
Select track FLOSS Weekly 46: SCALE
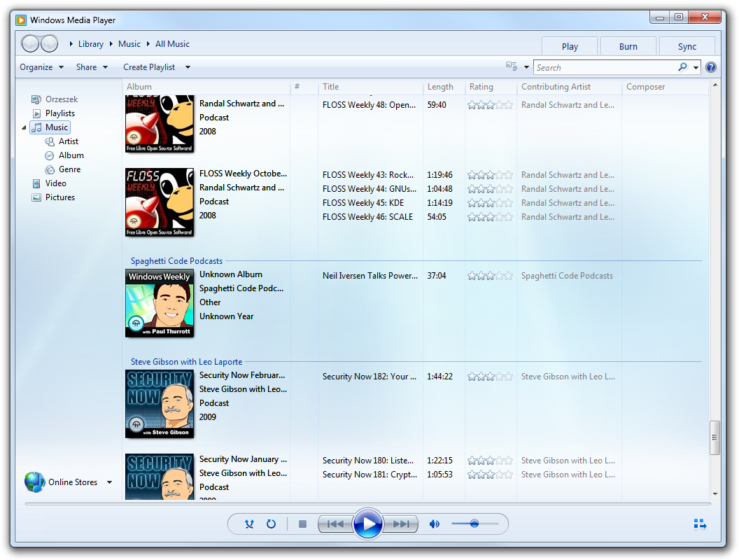[367, 217]
